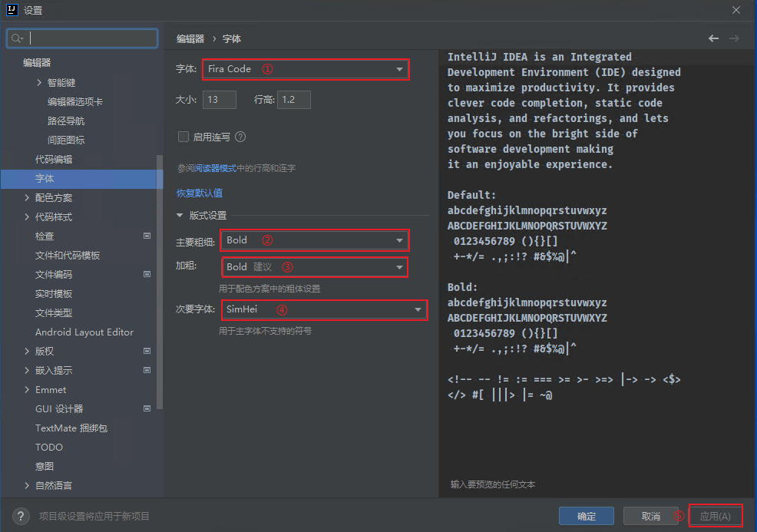This screenshot has height=532, width=757.
Task: Click the settings tree vertical scrollbar
Action: pyautogui.click(x=160, y=283)
